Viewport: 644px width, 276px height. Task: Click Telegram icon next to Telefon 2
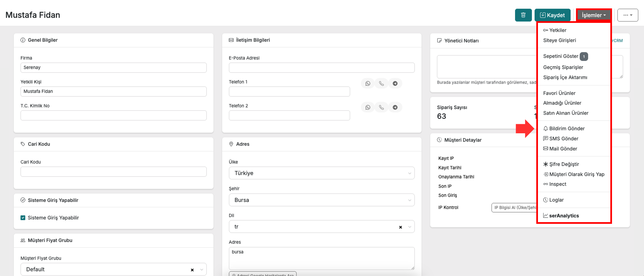395,107
